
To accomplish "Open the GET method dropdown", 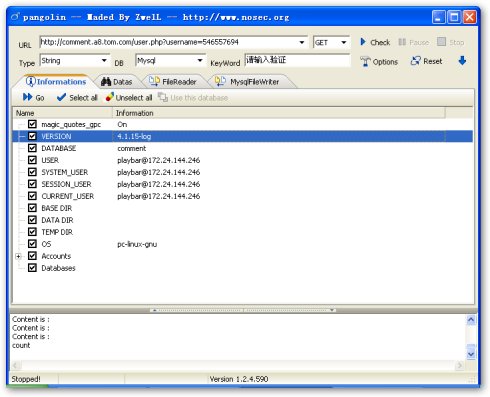I will [x=344, y=42].
